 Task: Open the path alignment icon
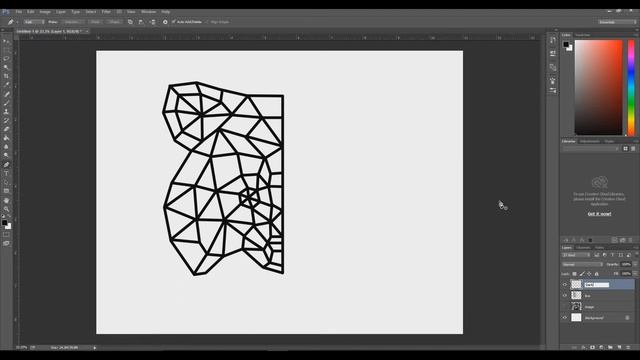(x=141, y=22)
